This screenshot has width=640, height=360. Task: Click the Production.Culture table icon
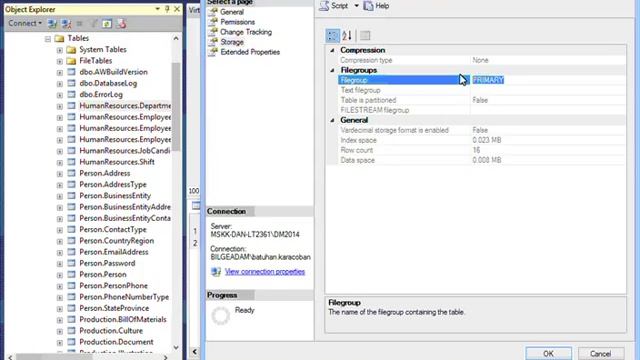point(71,331)
